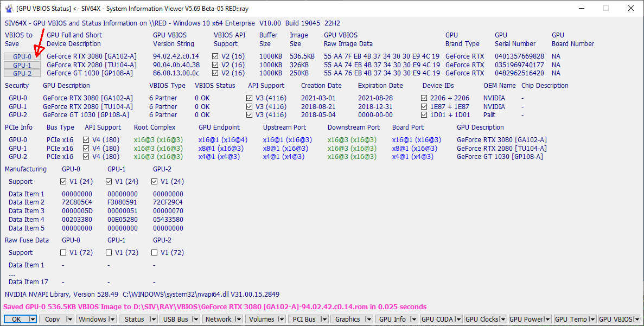Toggle Manufacturing V1 (24) checkbox under GPU-1

(109, 182)
